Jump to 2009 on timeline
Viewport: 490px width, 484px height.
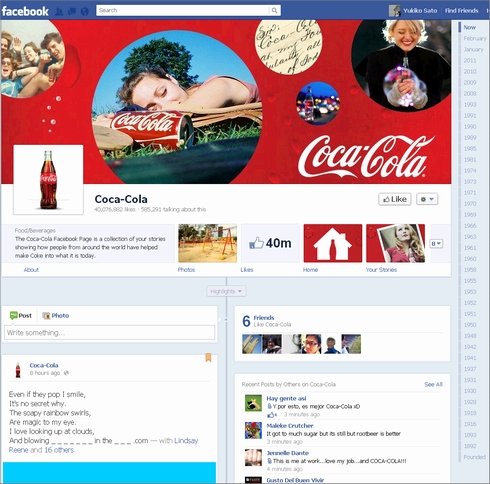pyautogui.click(x=470, y=82)
